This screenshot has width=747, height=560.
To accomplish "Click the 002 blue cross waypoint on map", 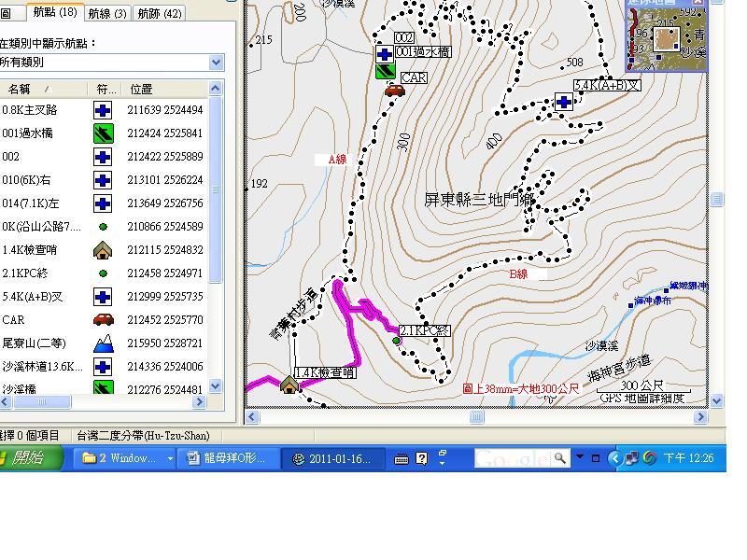I will [385, 54].
